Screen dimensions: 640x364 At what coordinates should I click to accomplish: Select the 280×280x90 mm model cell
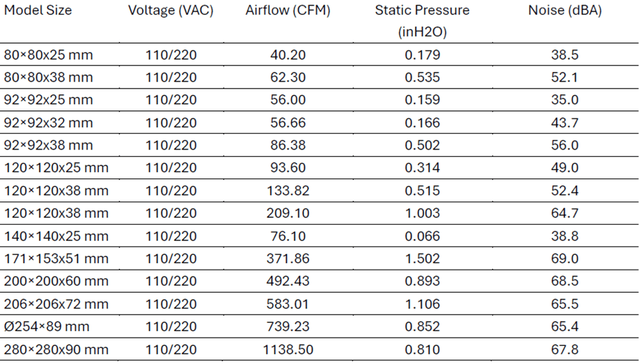pyautogui.click(x=56, y=350)
